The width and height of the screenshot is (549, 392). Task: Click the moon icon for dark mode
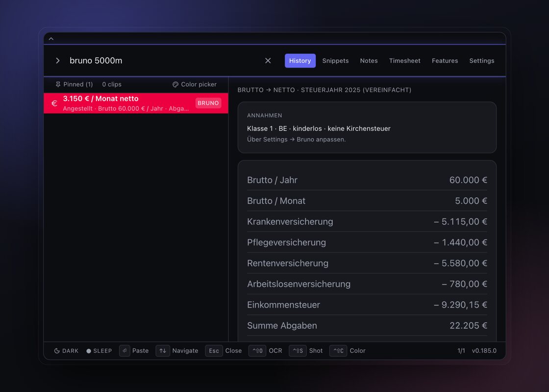click(x=57, y=351)
